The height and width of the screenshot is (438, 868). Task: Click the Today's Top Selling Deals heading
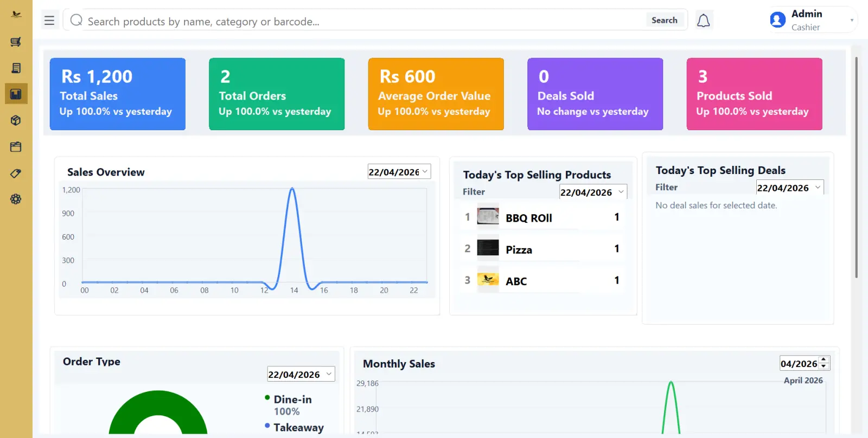click(x=720, y=170)
